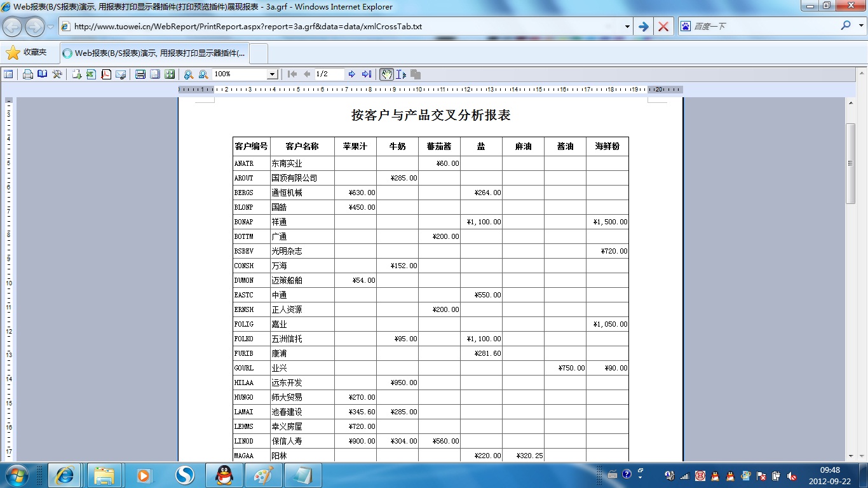The width and height of the screenshot is (868, 488).
Task: Go to next page arrow
Action: coord(352,74)
